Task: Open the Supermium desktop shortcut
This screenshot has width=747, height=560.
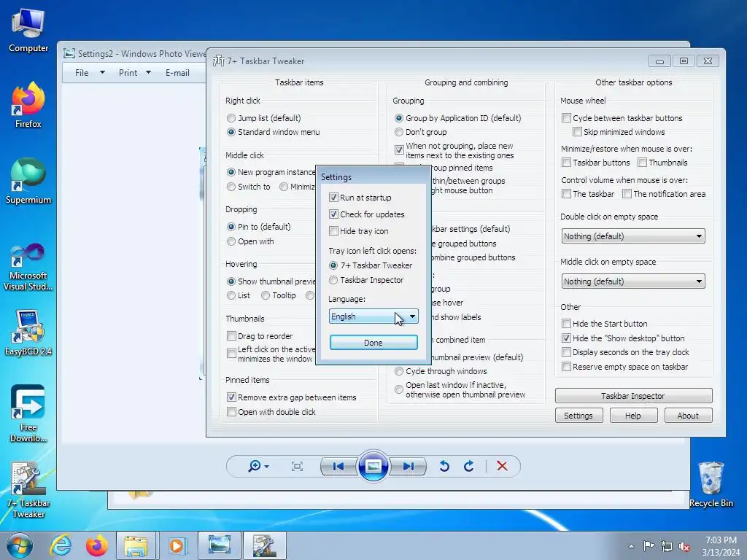Action: 28,181
